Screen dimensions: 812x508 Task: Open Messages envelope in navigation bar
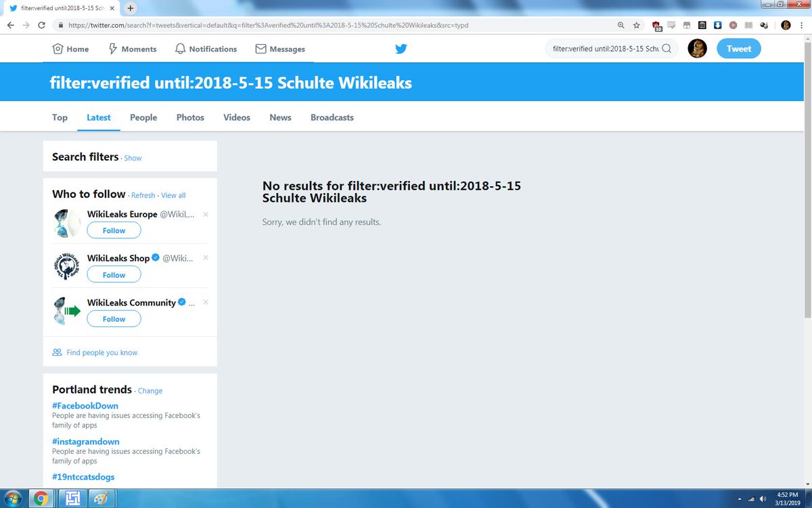pyautogui.click(x=279, y=49)
